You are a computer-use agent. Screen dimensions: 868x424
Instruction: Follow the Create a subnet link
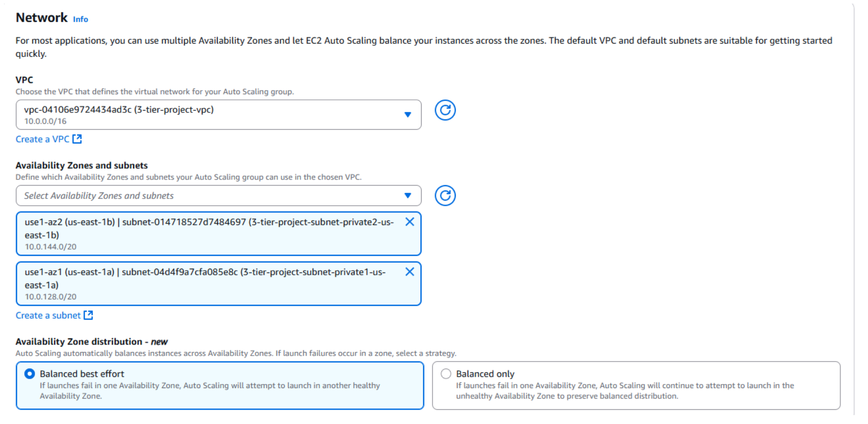click(48, 315)
